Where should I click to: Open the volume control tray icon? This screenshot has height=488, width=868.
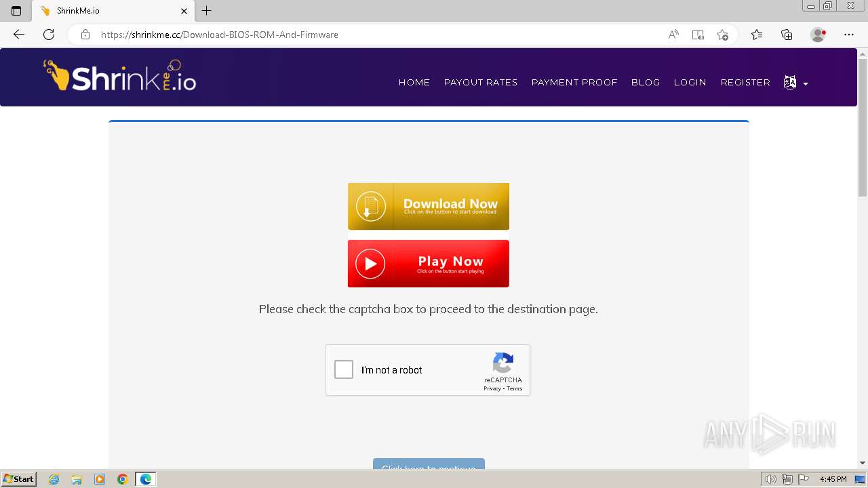coord(771,479)
